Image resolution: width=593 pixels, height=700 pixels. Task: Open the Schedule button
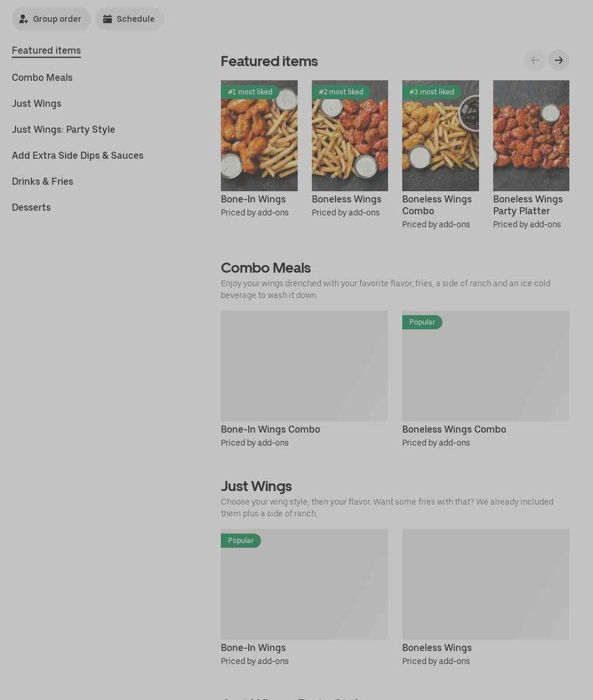click(129, 19)
